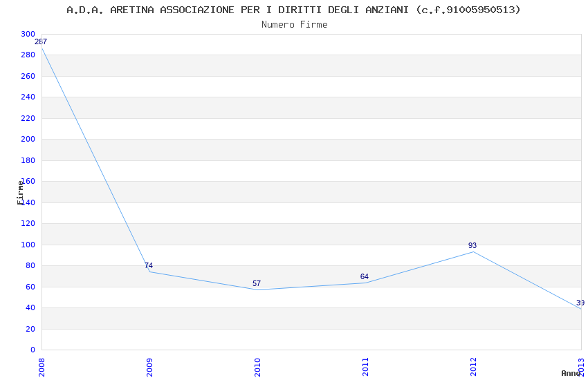Select the final data point labeled 39
Screen dimensions: 588x380
(580, 303)
